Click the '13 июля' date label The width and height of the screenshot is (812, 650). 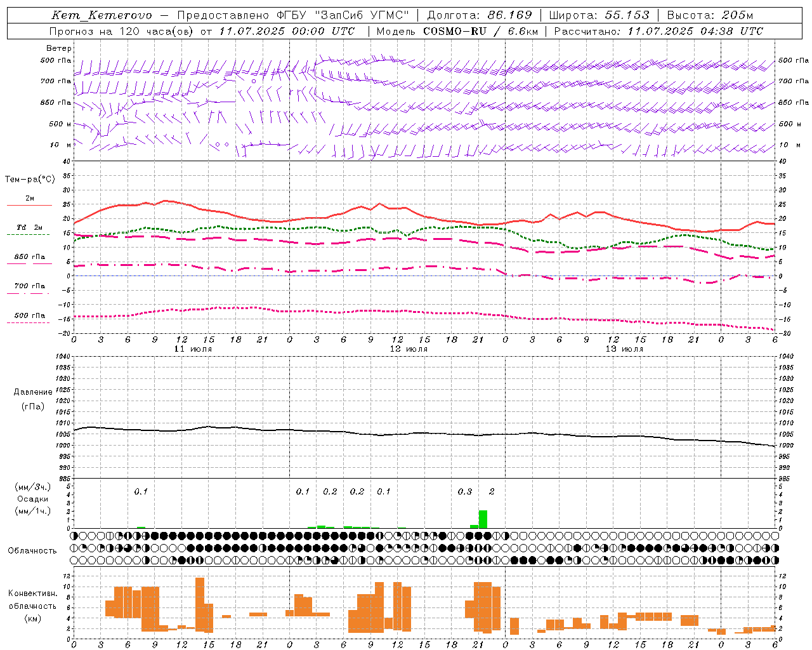click(x=624, y=349)
